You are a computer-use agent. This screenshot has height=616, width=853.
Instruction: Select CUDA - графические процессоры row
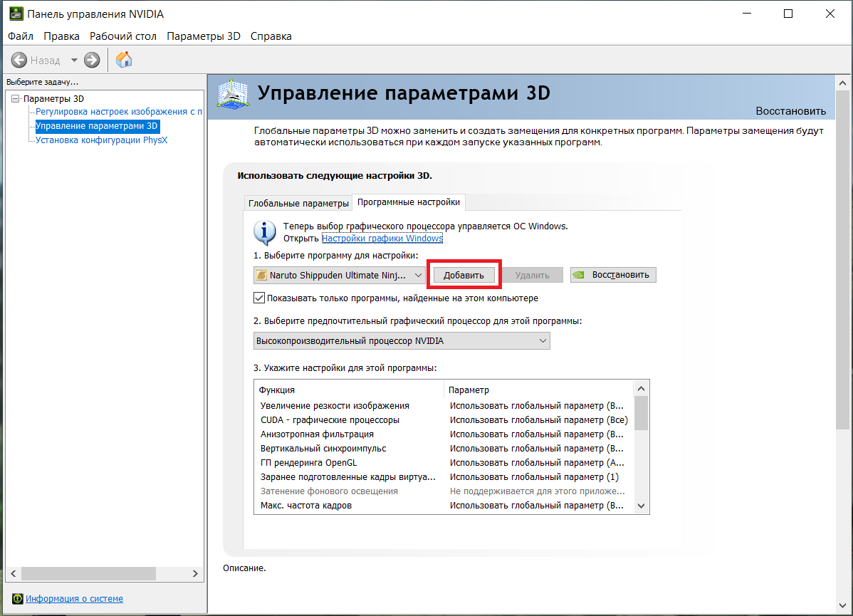(444, 419)
